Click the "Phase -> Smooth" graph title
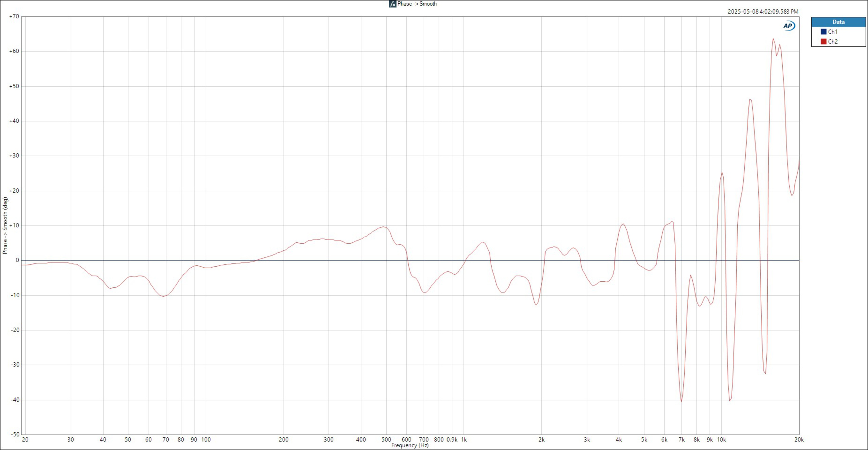The image size is (868, 450). [417, 4]
